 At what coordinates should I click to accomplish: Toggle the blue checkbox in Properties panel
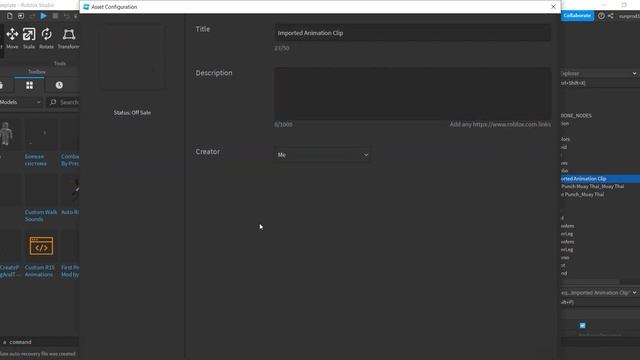[x=582, y=325]
